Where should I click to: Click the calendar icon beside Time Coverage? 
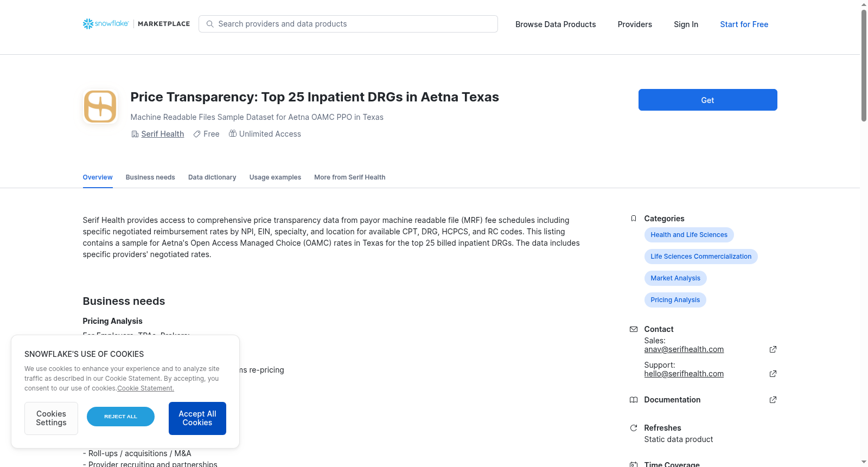[633, 464]
